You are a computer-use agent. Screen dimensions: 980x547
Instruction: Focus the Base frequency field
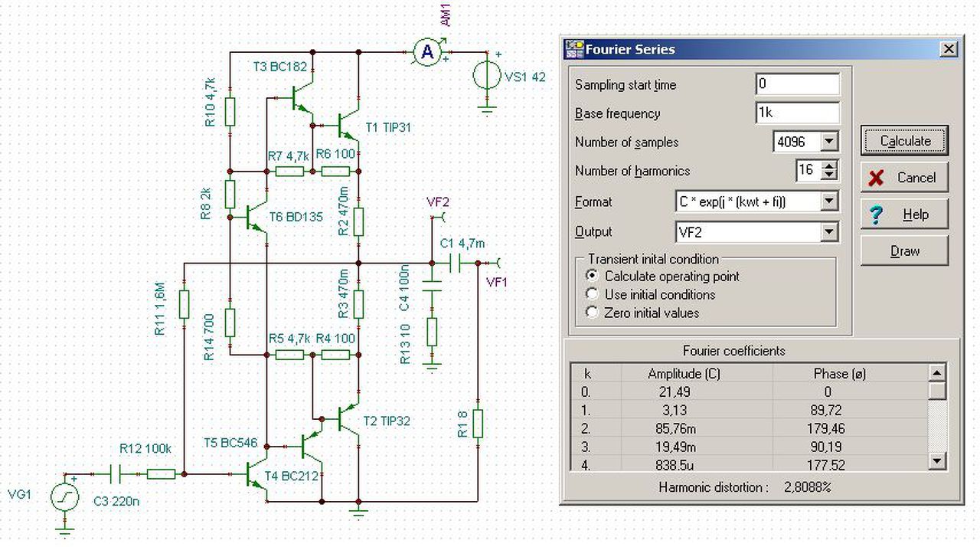click(797, 113)
